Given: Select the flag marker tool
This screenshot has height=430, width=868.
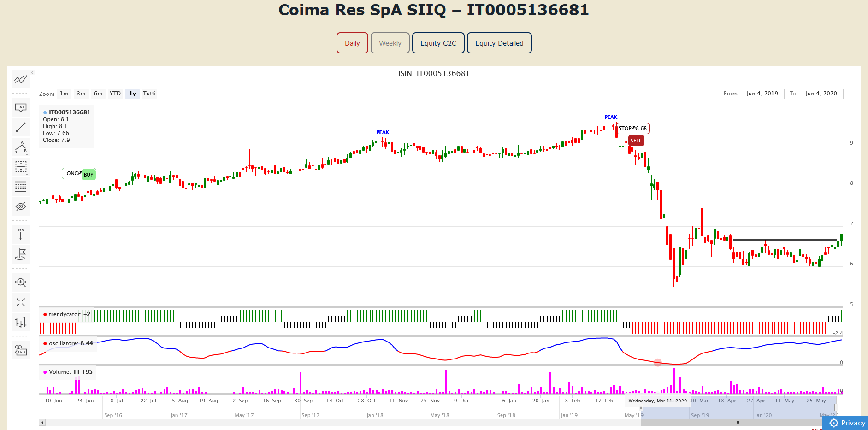Looking at the screenshot, I should pyautogui.click(x=20, y=254).
